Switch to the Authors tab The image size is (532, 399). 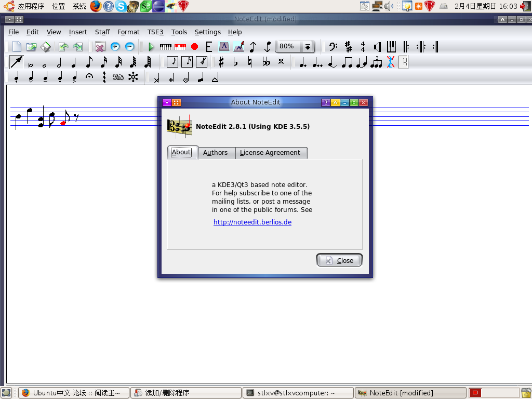tap(216, 153)
